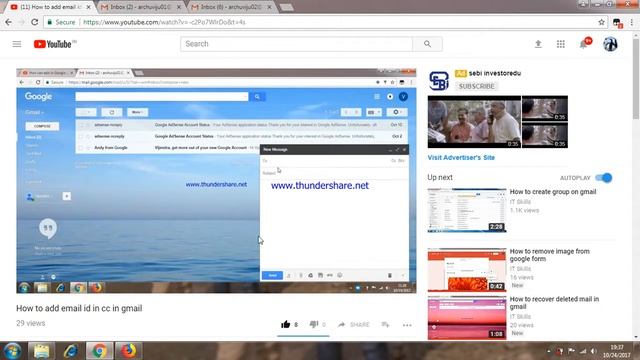Open the video's more actions menu
Viewport: 640px width, 360px height.
[407, 325]
